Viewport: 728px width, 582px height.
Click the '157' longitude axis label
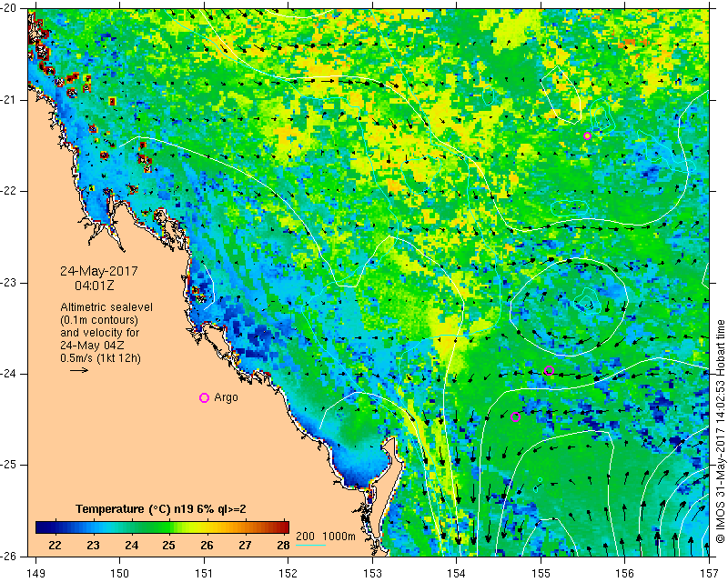point(709,573)
